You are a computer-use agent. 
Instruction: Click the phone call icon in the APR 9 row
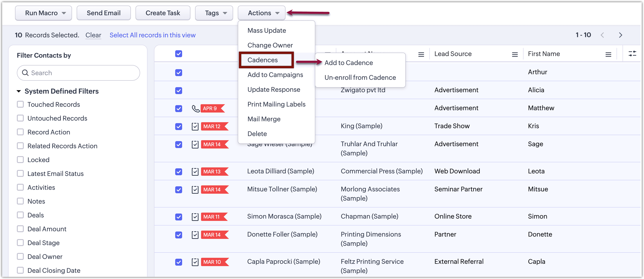(195, 108)
